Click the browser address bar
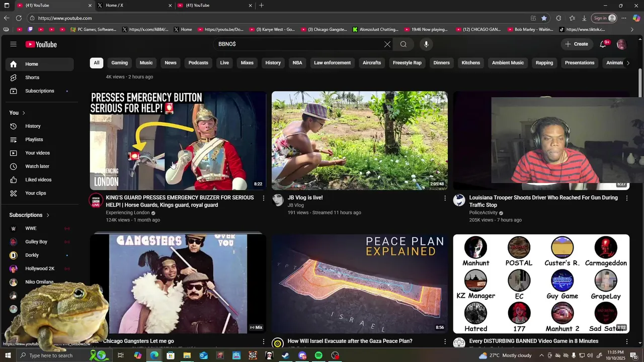Image resolution: width=644 pixels, height=362 pixels. point(277,18)
